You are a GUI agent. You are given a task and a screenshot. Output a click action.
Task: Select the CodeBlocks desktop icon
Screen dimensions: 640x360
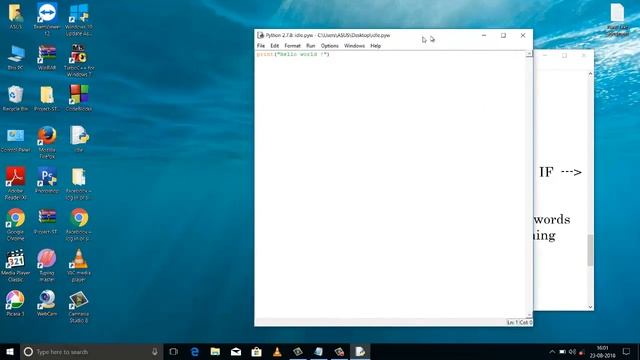coord(79,98)
